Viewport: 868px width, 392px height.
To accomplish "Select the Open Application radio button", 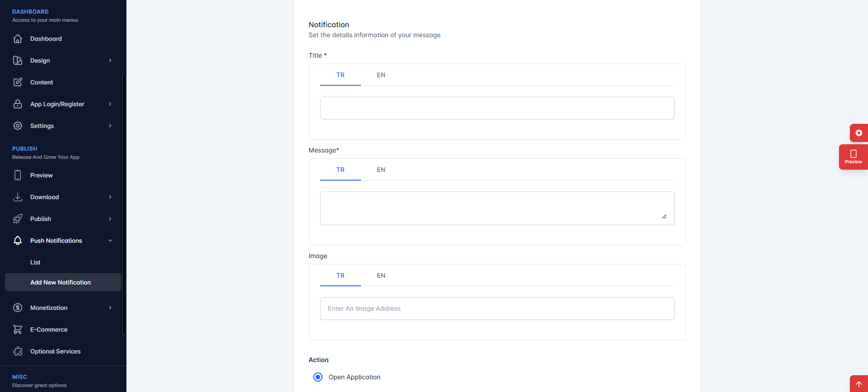I will click(318, 377).
